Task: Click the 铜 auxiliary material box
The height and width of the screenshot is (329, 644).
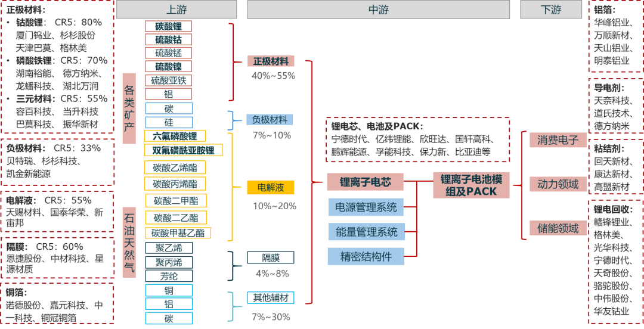Action: click(x=168, y=290)
